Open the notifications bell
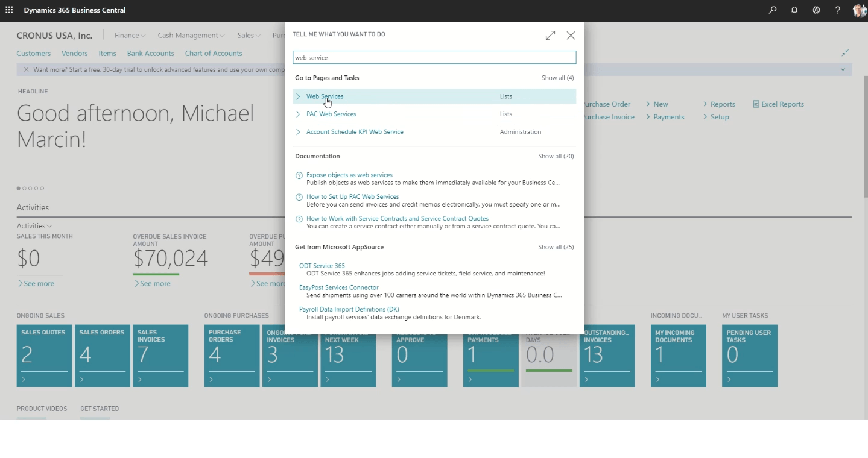 (794, 10)
